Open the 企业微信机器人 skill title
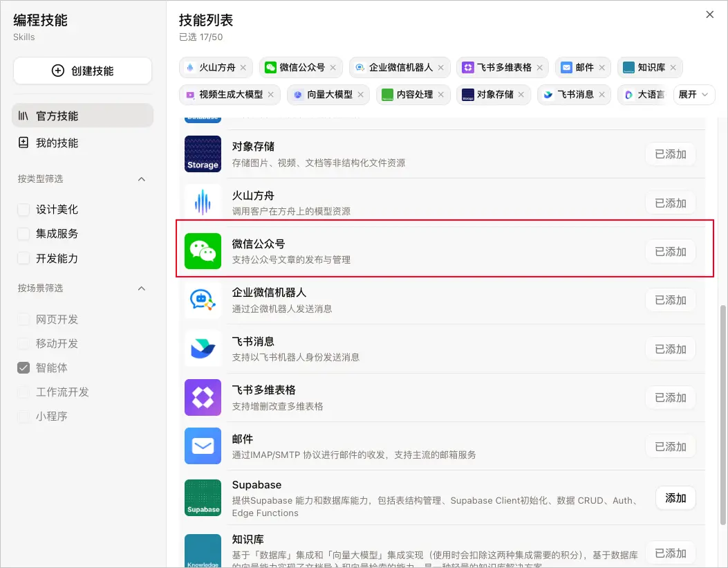The height and width of the screenshot is (568, 728). click(269, 293)
